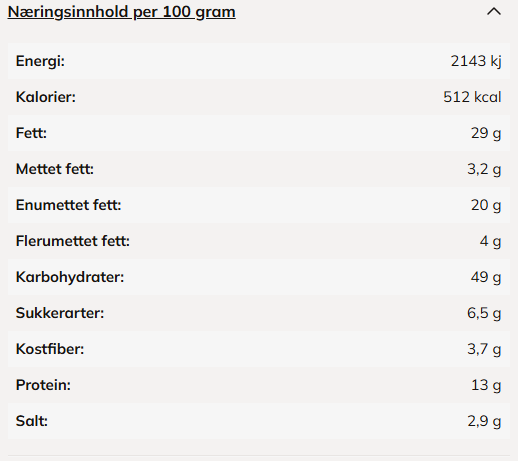Viewport: 518px width, 461px height.
Task: Select the Flerumettet fett row label
Action: click(73, 241)
